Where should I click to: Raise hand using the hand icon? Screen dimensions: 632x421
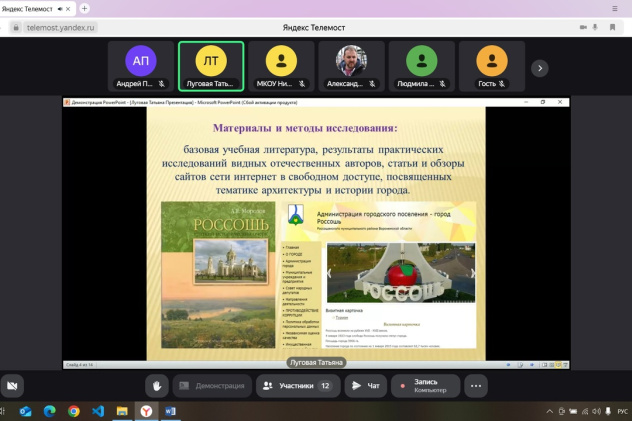pos(157,386)
